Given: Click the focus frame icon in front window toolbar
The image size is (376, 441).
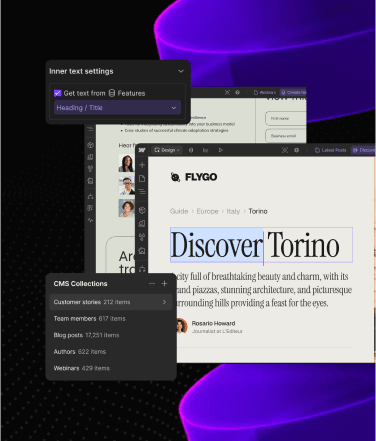Looking at the screenshot, I should (x=285, y=150).
